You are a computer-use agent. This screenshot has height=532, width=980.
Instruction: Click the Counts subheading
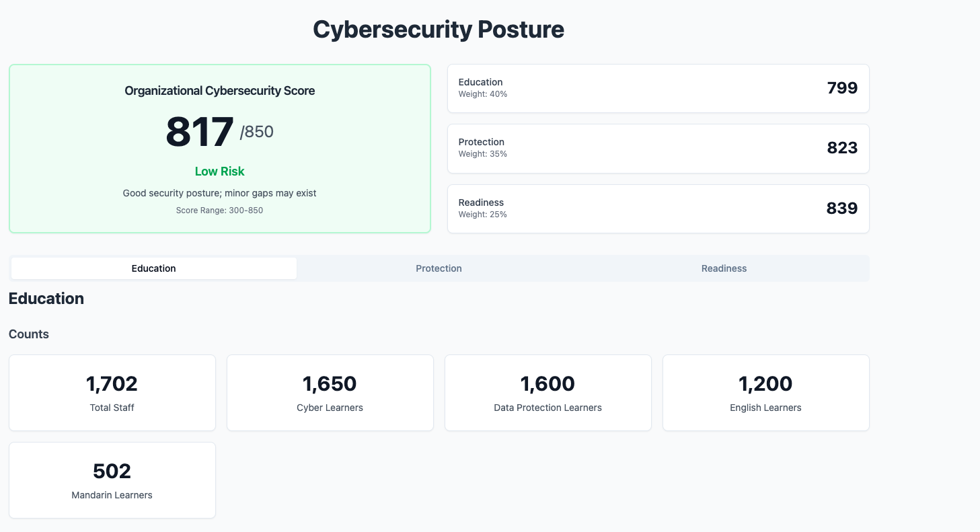point(29,334)
